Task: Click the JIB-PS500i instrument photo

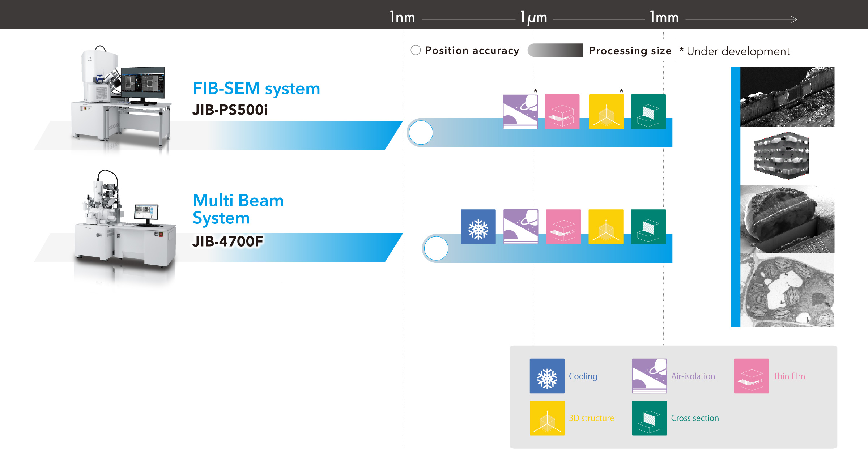Action: tap(121, 97)
